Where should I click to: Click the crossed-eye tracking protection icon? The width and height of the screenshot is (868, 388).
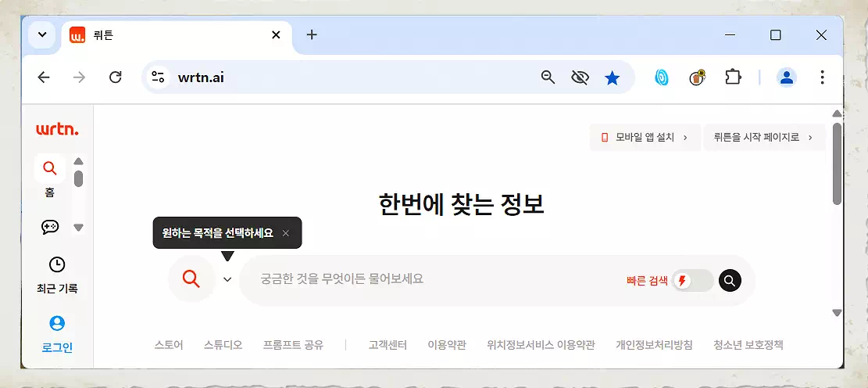click(580, 77)
